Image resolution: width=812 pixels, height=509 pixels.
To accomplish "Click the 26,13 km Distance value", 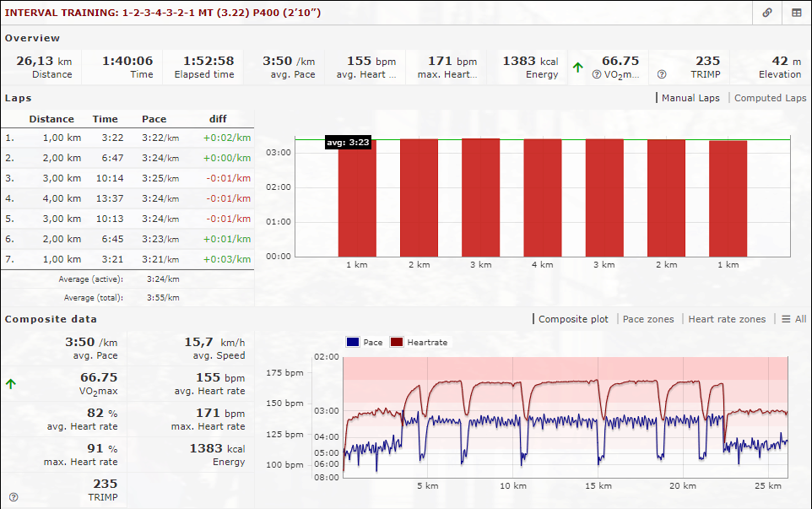I will 44,61.
